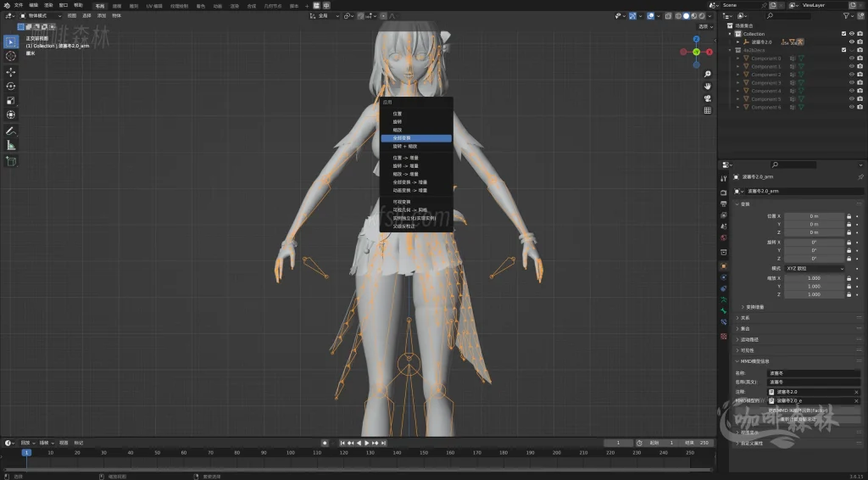
Task: Click the Location X value slider field
Action: coord(814,216)
